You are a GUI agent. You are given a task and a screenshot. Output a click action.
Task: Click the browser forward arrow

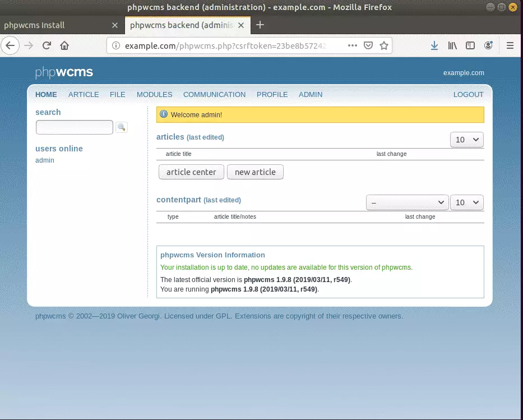29,45
